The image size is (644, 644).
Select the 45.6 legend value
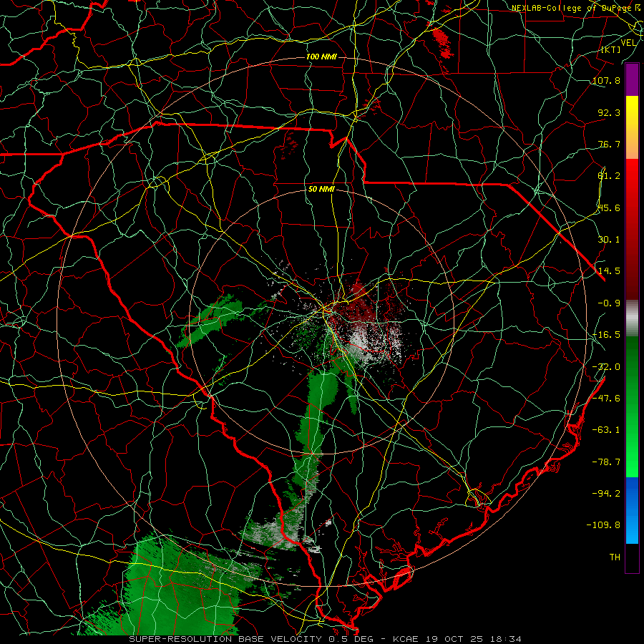(609, 208)
